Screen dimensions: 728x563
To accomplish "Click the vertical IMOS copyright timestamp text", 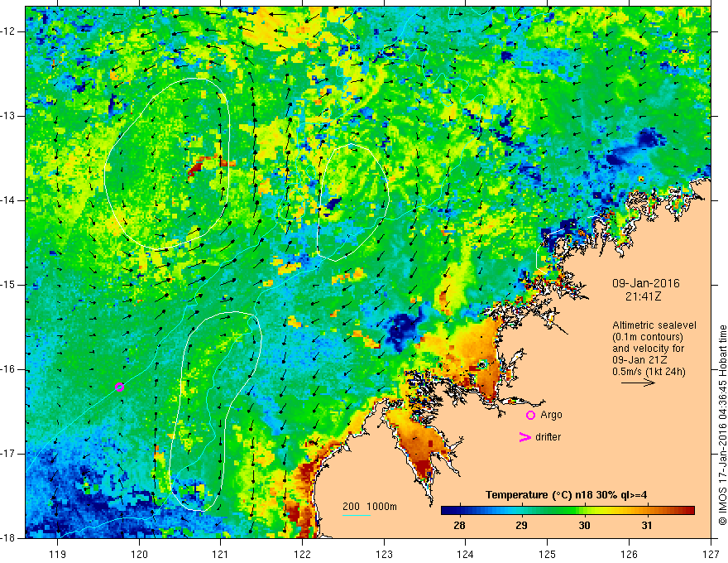I will coord(722,425).
